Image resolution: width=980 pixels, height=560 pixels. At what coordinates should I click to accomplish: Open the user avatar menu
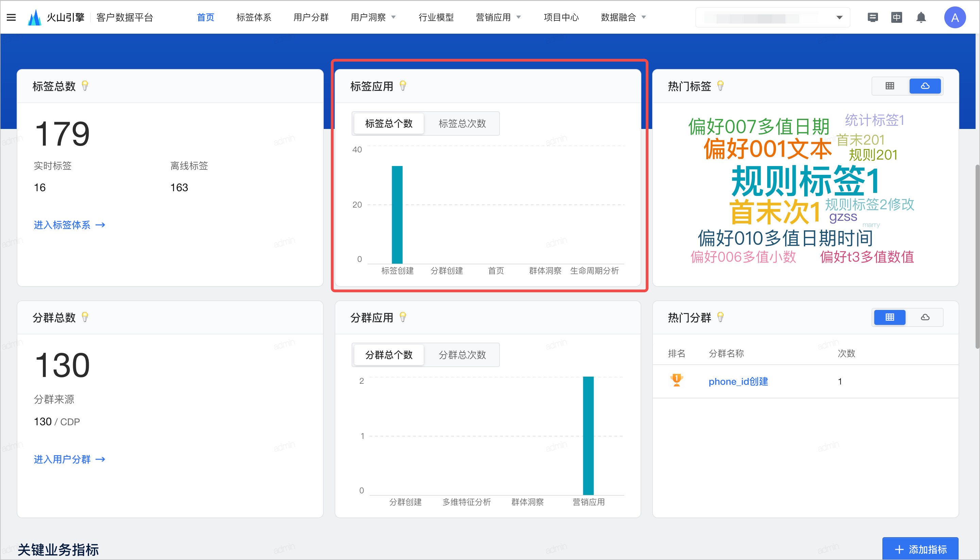pos(954,17)
